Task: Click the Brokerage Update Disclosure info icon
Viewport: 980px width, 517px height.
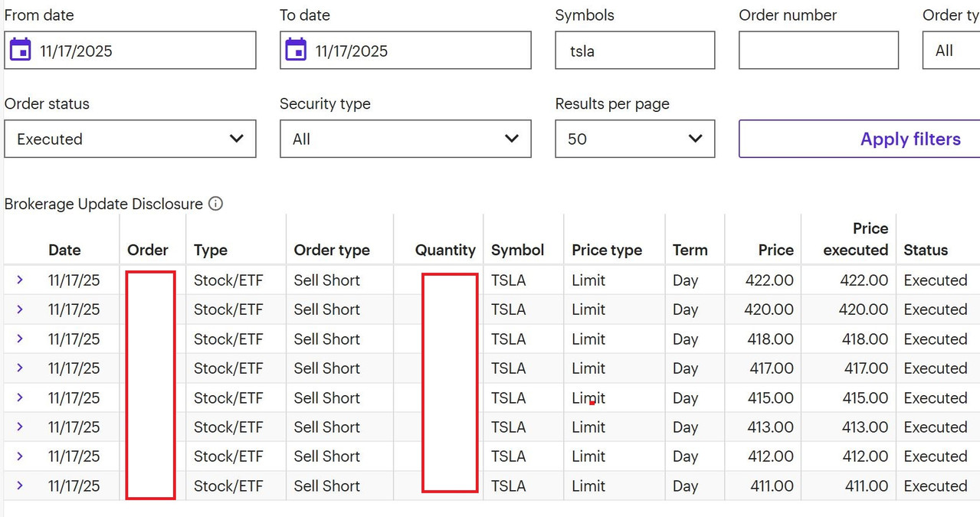Action: point(216,204)
